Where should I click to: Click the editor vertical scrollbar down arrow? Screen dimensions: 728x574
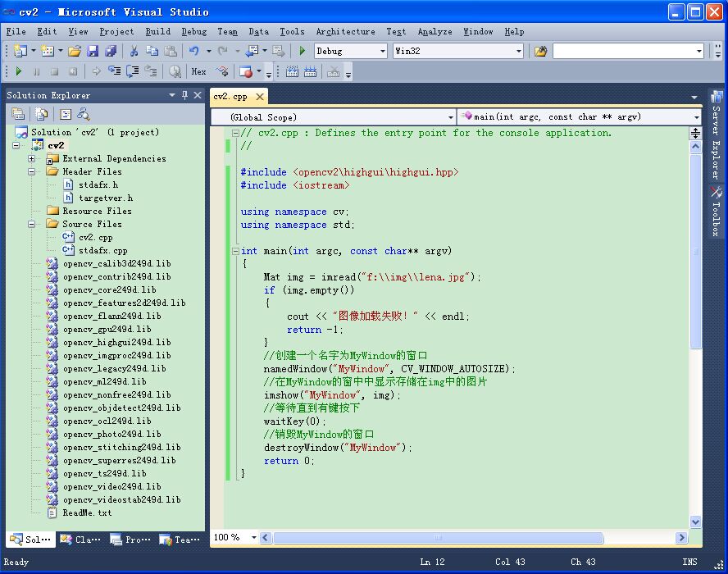click(695, 522)
